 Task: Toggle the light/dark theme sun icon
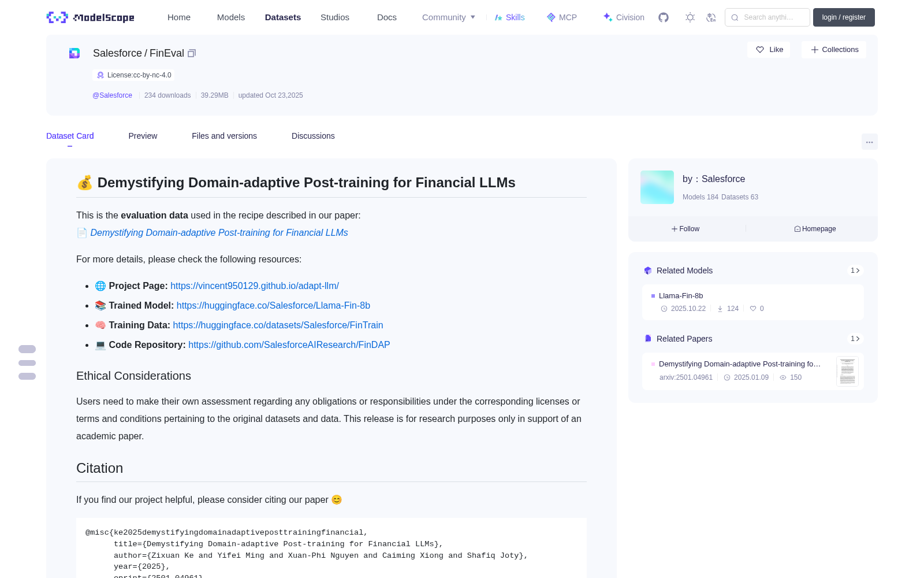[x=690, y=17]
